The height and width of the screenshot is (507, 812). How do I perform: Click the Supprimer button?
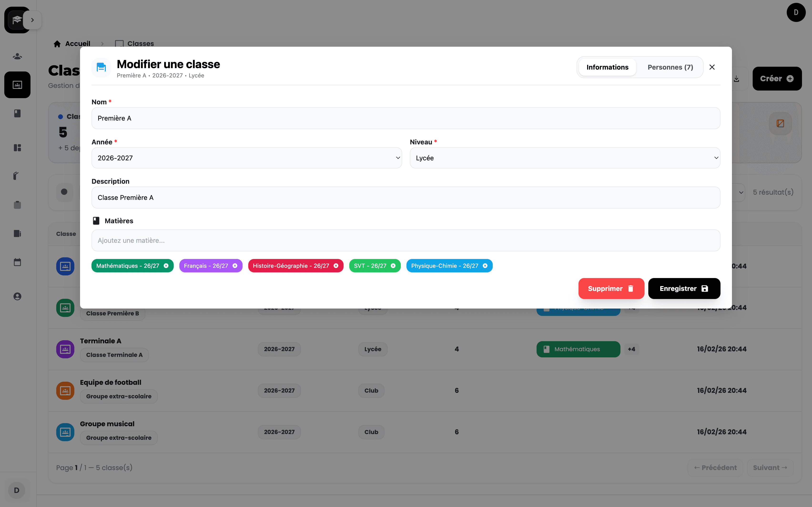pos(611,288)
